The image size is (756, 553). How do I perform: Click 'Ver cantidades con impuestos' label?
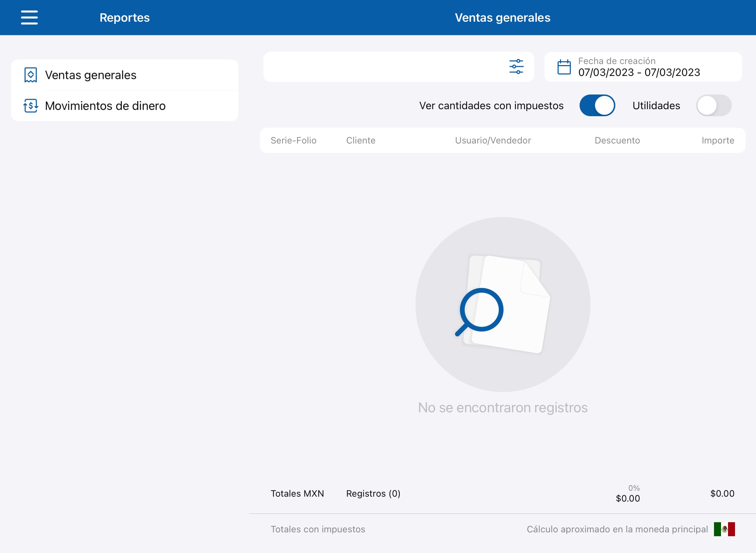tap(491, 105)
